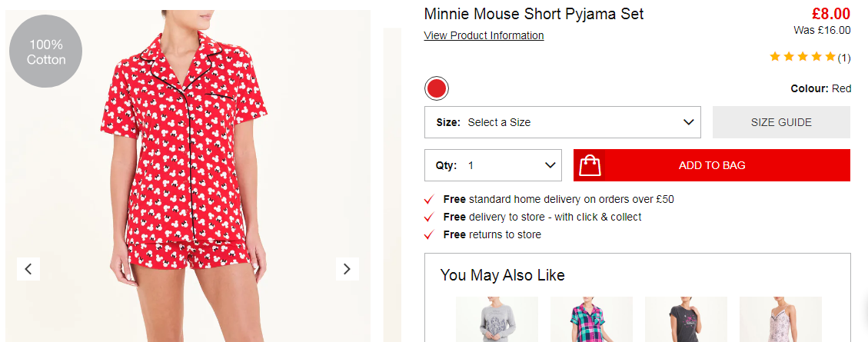The height and width of the screenshot is (342, 868).
Task: Open the grey sweatshirt recommendation thumbnail
Action: [497, 319]
